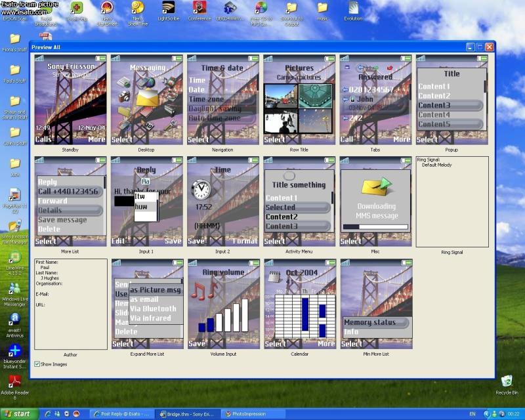This screenshot has height=420, width=525.
Task: Open Windows Live Messenger desktop icon
Action: [14, 289]
